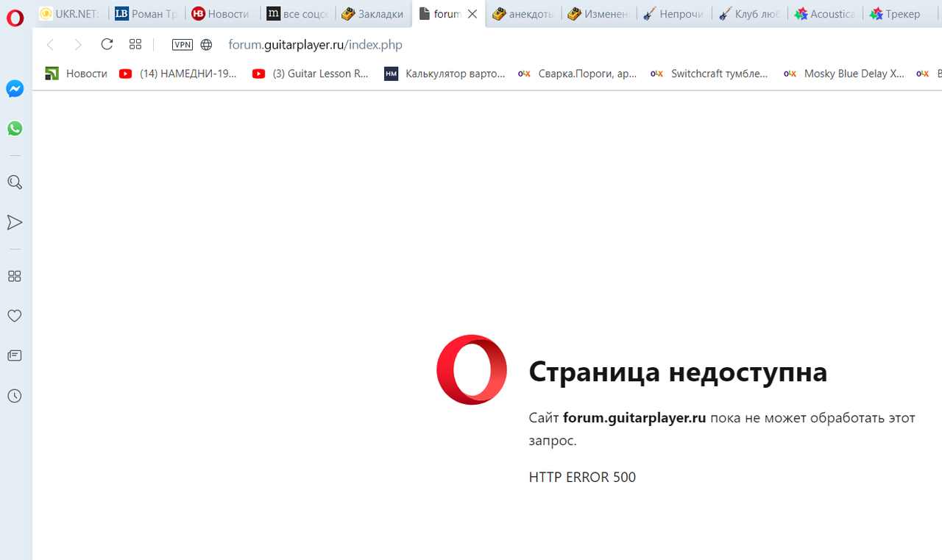Switch to the Непрочи tab
The image size is (942, 560).
pos(674,14)
